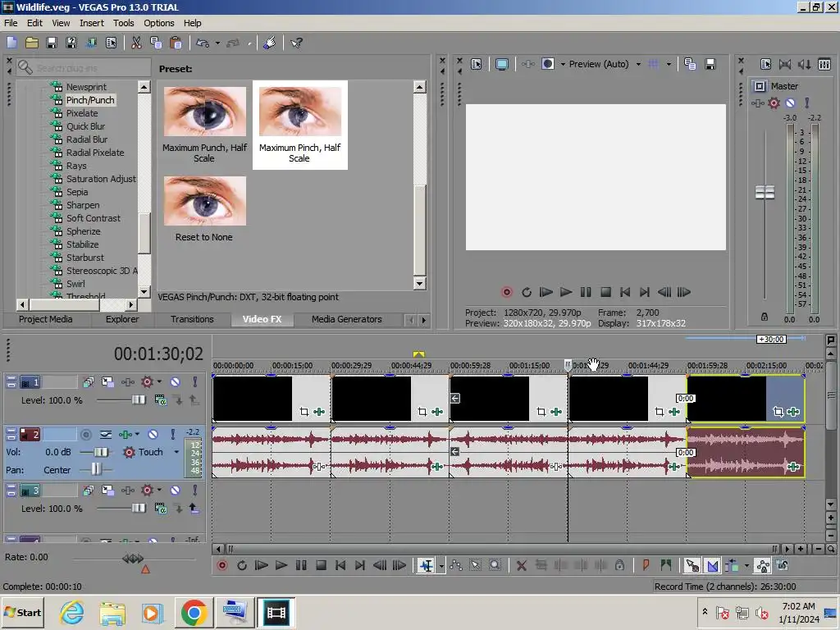
Task: Select the Zoom edit tool magnifier
Action: (x=495, y=566)
